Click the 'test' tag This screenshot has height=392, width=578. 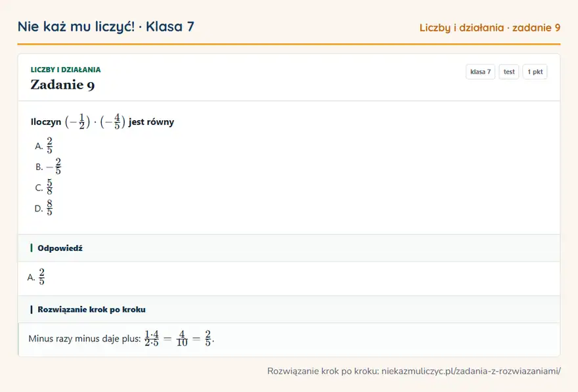tap(508, 72)
